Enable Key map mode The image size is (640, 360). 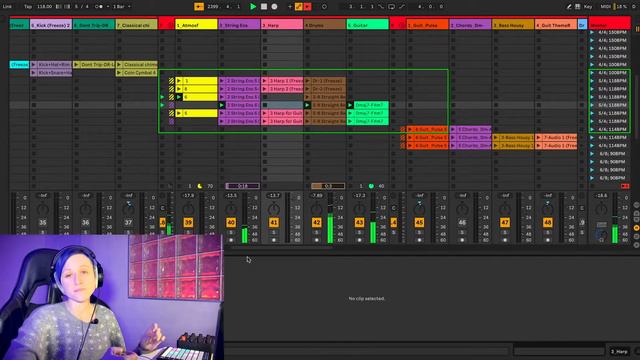click(x=588, y=7)
